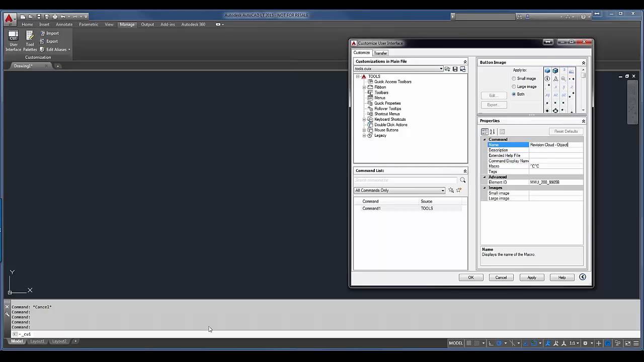Image resolution: width=644 pixels, height=362 pixels.
Task: Open the All Commands Only filter dropdown
Action: (443, 190)
